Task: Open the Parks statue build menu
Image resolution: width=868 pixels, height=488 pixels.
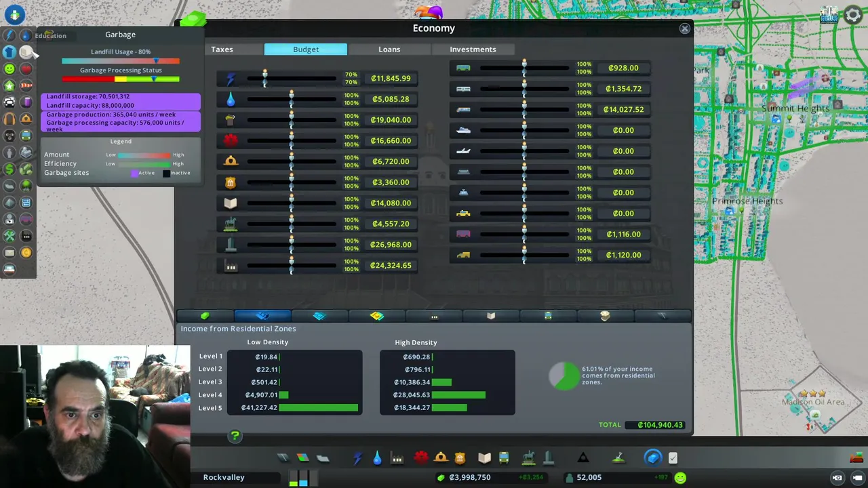Action: pyautogui.click(x=528, y=458)
